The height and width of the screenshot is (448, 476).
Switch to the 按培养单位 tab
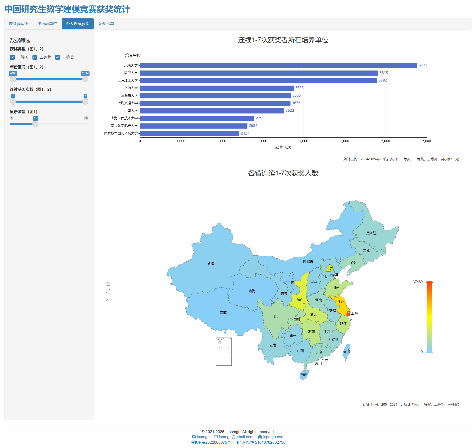[47, 24]
